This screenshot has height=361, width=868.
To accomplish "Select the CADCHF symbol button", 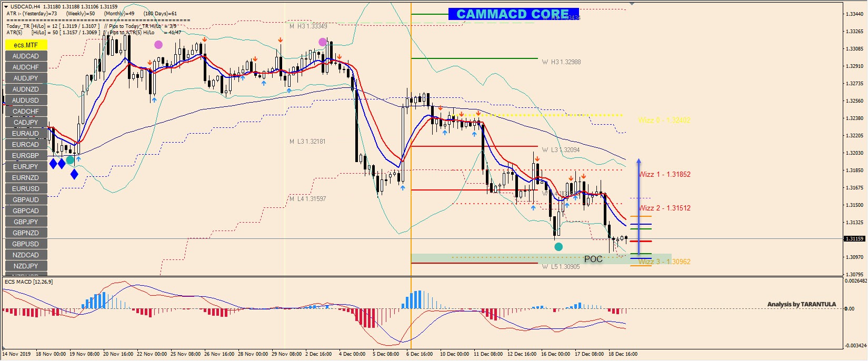I will [x=26, y=111].
